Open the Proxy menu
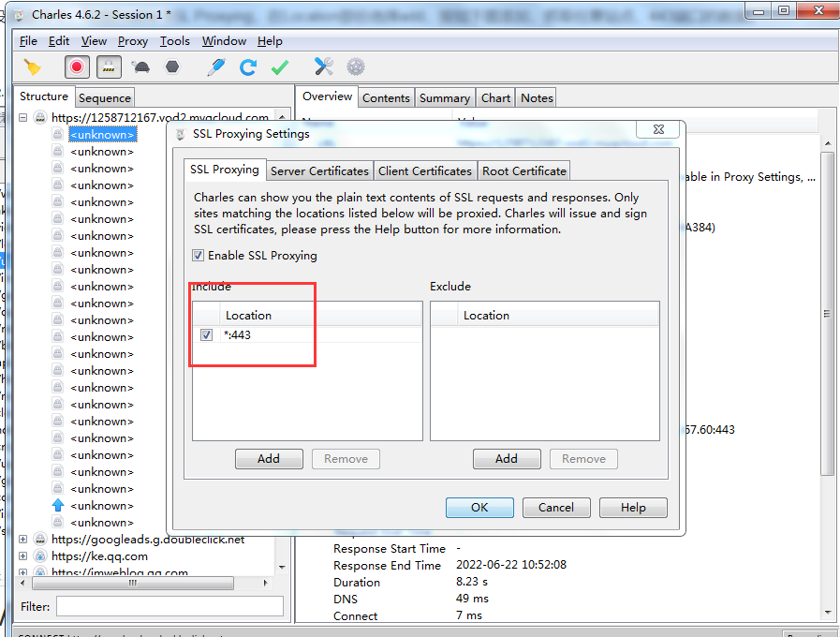Screen dimensions: 840x637 click(133, 40)
